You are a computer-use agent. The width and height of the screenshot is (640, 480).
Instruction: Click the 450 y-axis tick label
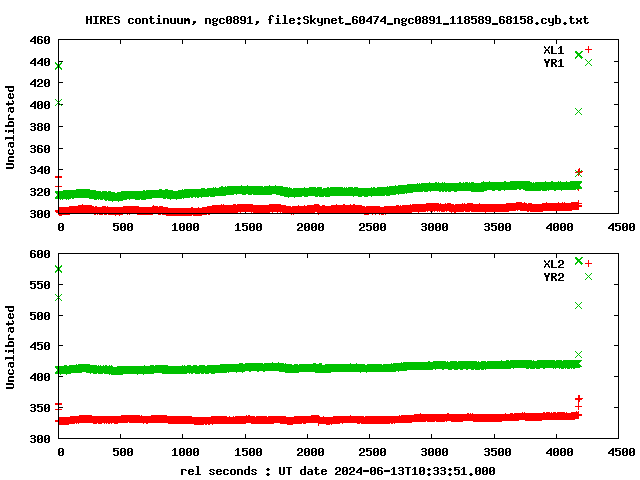pyautogui.click(x=40, y=346)
